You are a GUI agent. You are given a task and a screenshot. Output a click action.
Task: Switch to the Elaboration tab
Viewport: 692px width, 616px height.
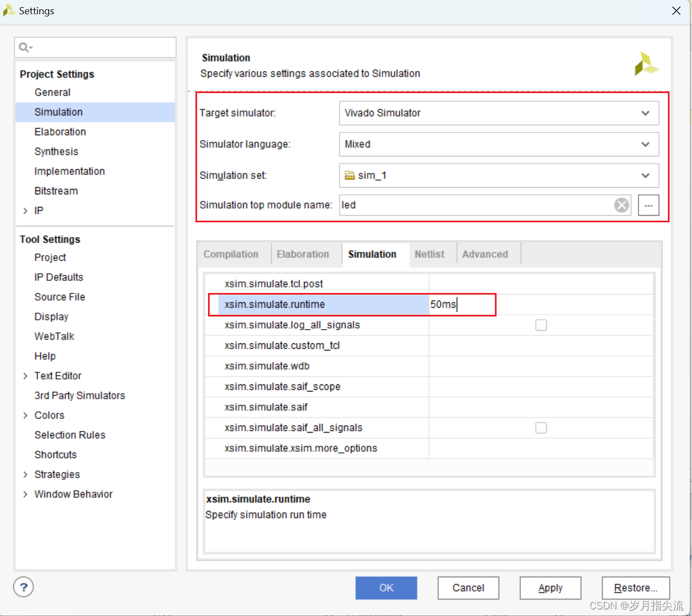point(303,255)
